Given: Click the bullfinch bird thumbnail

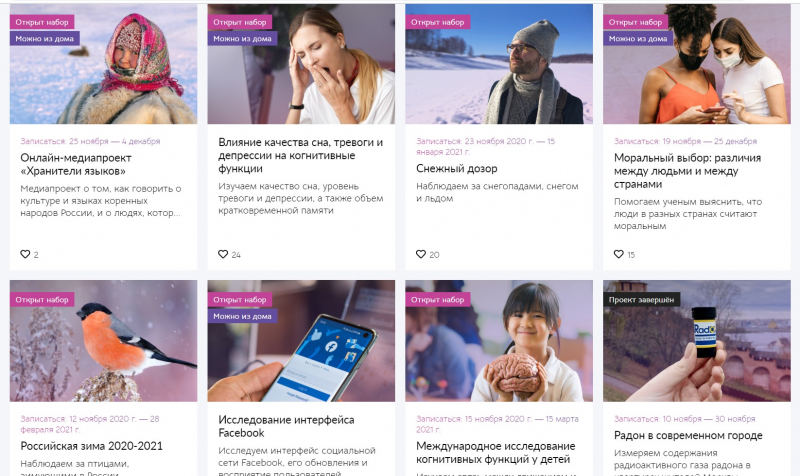Looking at the screenshot, I should pos(104,341).
